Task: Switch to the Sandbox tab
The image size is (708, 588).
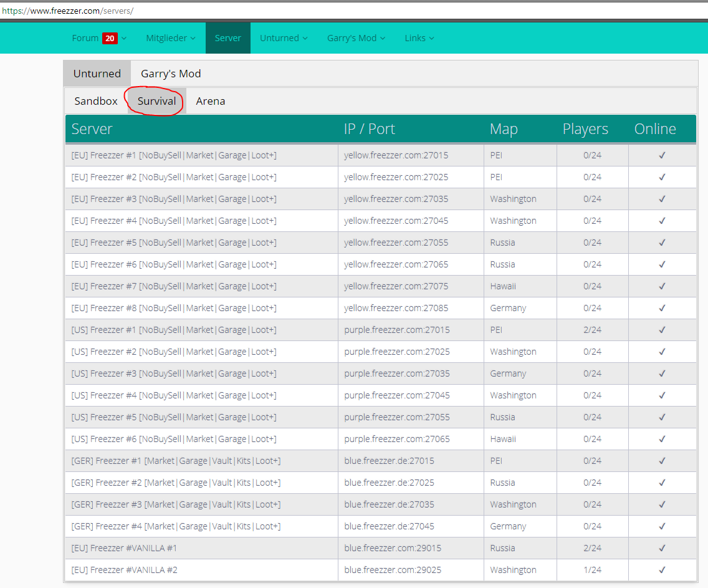Action: tap(96, 101)
